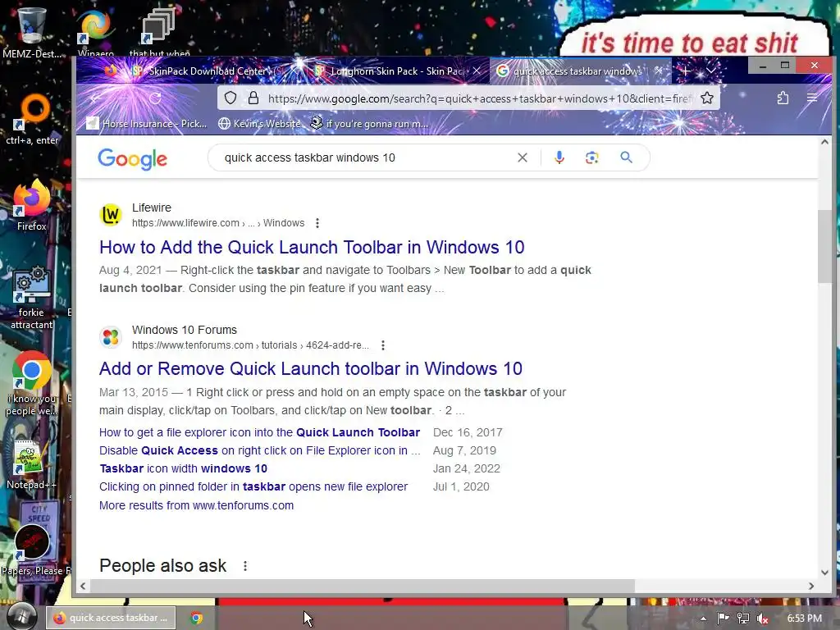840x630 pixels.
Task: Open a new tab with plus button
Action: point(685,71)
